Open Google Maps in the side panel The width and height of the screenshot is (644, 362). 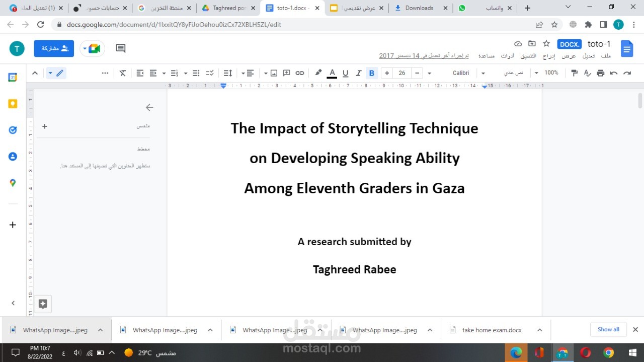click(x=13, y=183)
